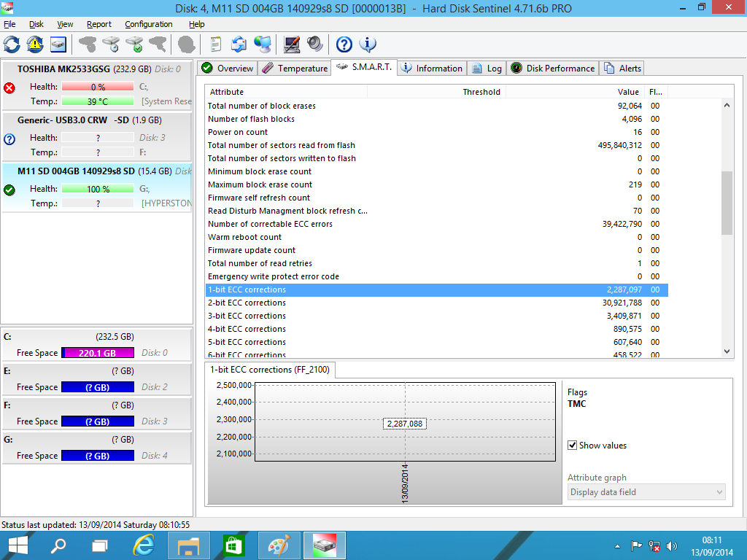747x560 pixels.
Task: Open File Explorer from the taskbar
Action: click(188, 545)
